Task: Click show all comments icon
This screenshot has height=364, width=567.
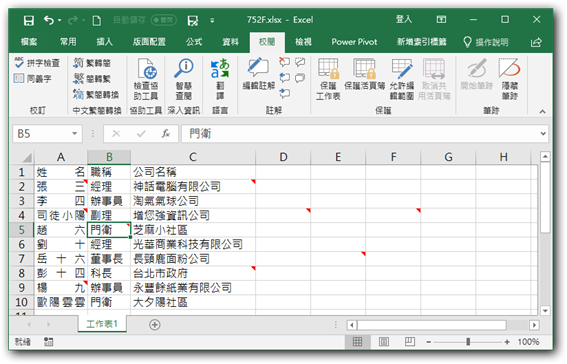Action: point(300,78)
